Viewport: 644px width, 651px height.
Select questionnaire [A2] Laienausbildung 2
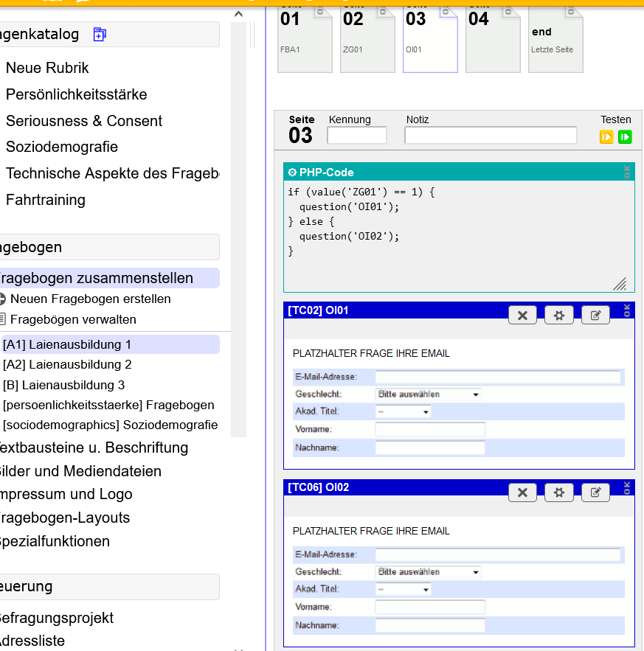pos(67,364)
